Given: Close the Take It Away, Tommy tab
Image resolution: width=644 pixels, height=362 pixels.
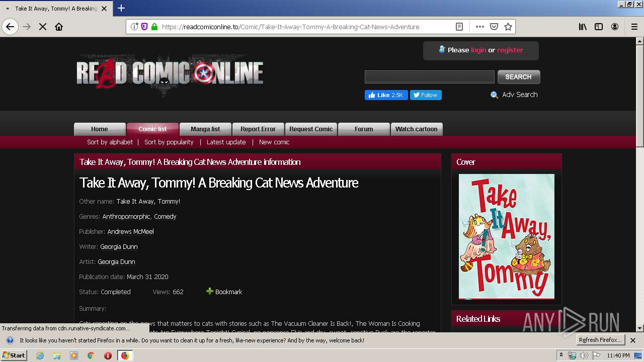Looking at the screenshot, I should pos(104,9).
